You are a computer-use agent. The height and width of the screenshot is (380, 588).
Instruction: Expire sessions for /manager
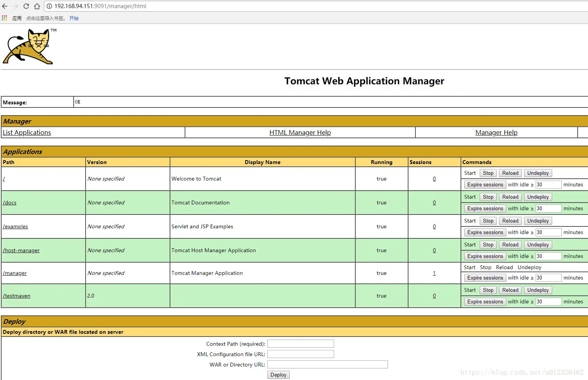point(485,278)
